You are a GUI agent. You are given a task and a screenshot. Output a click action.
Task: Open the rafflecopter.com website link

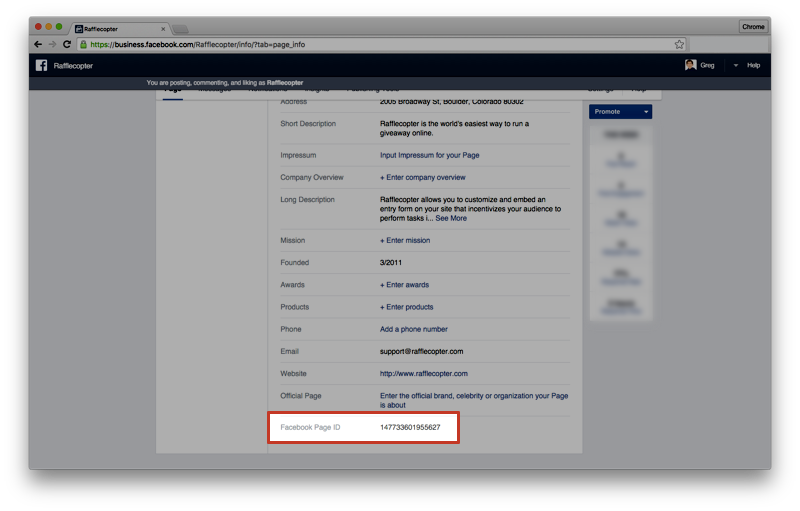[423, 373]
